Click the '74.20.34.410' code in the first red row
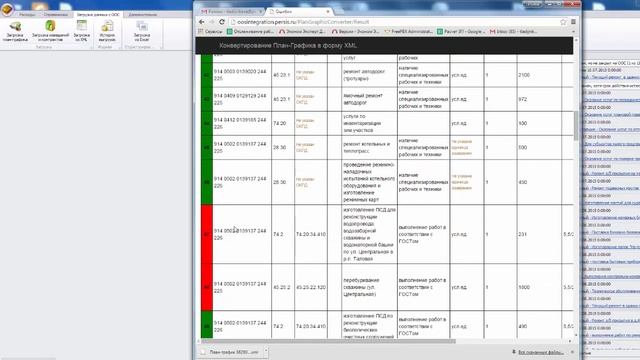 tap(311, 234)
